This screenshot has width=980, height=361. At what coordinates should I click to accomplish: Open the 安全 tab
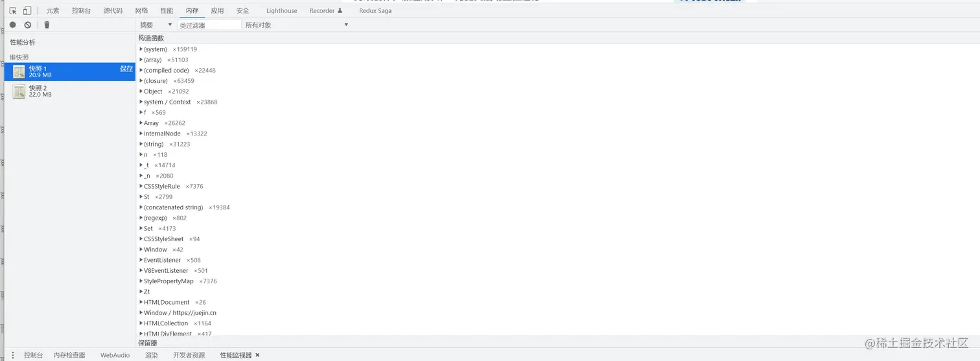pos(242,10)
